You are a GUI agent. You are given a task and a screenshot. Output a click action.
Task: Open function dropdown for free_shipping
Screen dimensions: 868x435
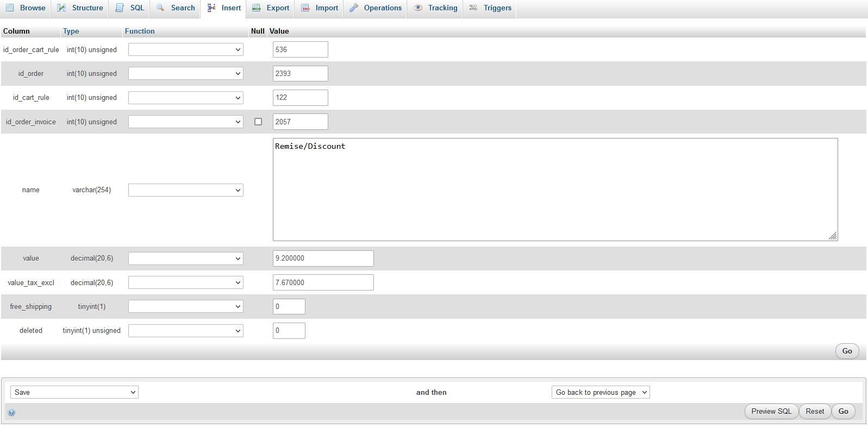[x=185, y=306]
